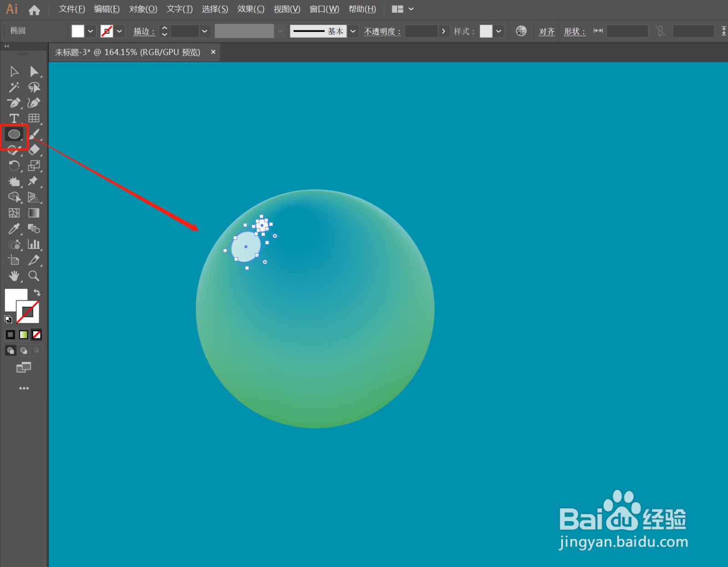The height and width of the screenshot is (567, 728).
Task: Select the Blend tool
Action: 34,228
